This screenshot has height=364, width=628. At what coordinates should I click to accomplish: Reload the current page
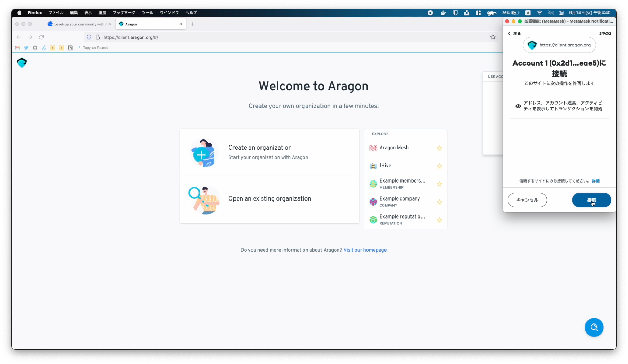tap(42, 37)
